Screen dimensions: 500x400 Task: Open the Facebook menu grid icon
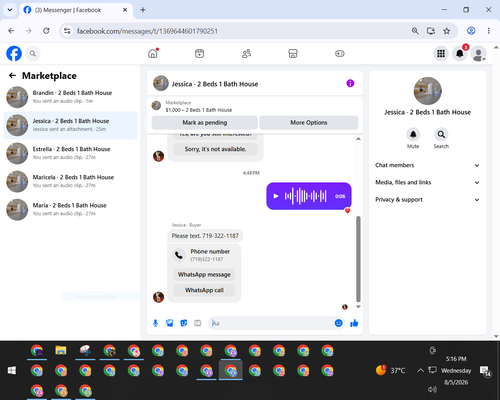tap(441, 53)
